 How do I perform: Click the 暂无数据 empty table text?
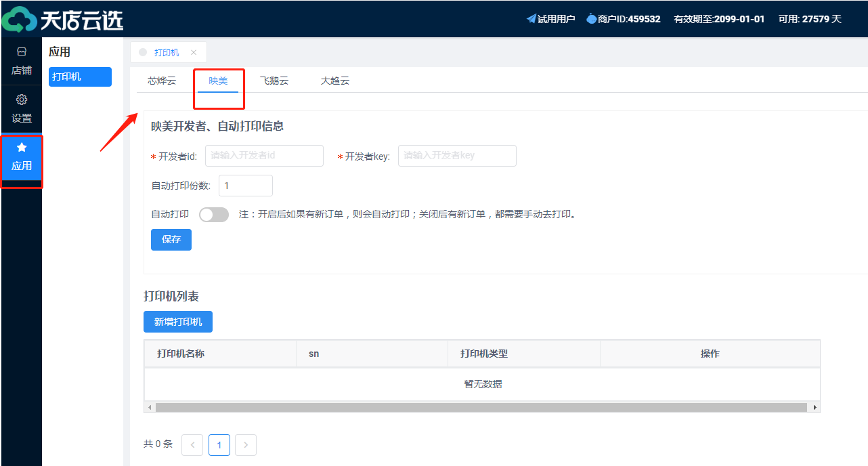[x=483, y=384]
